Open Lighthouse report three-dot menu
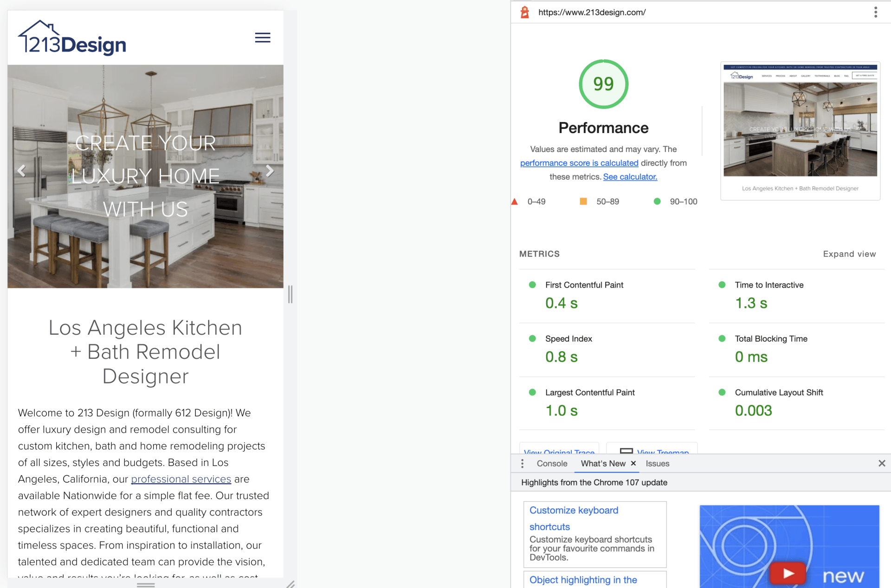Screen dimensions: 891x588 [875, 12]
